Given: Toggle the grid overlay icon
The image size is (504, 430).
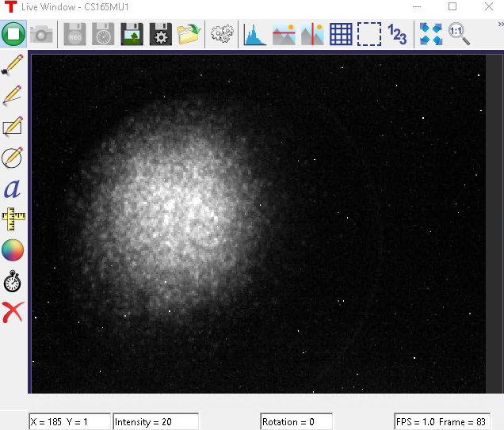Looking at the screenshot, I should click(341, 34).
